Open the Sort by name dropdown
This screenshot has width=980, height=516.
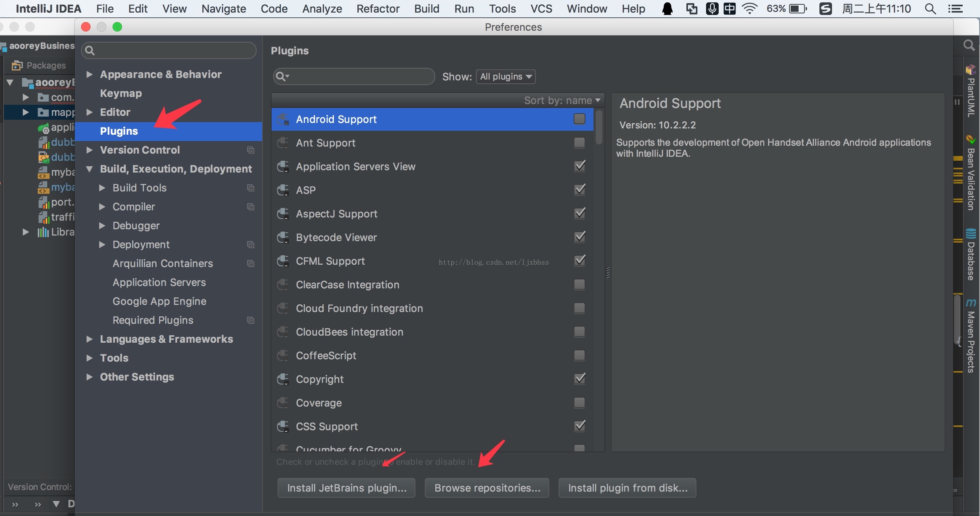coord(562,100)
